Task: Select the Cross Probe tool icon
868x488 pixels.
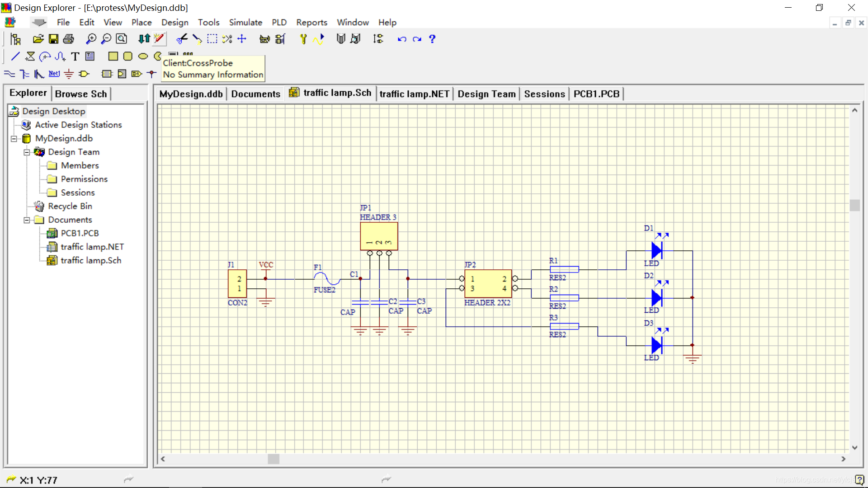Action: pyautogui.click(x=159, y=39)
